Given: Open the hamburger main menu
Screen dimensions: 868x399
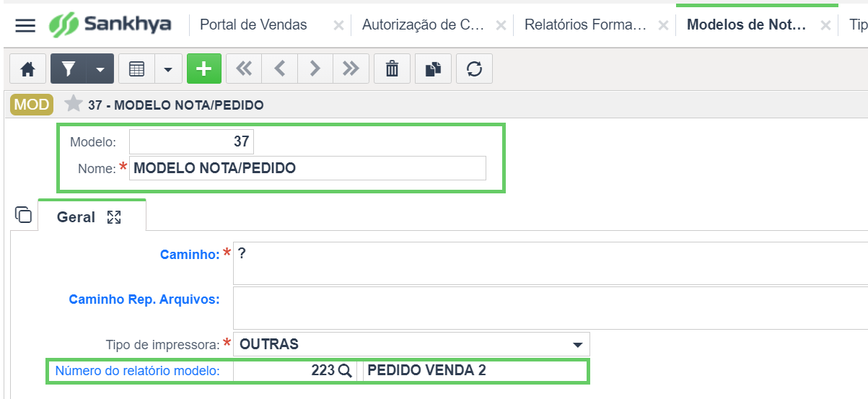Looking at the screenshot, I should (25, 26).
